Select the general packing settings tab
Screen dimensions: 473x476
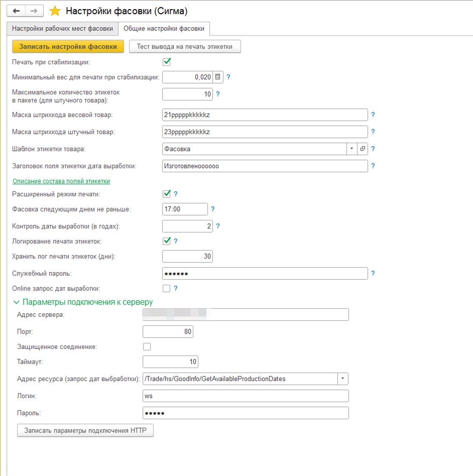tap(164, 29)
